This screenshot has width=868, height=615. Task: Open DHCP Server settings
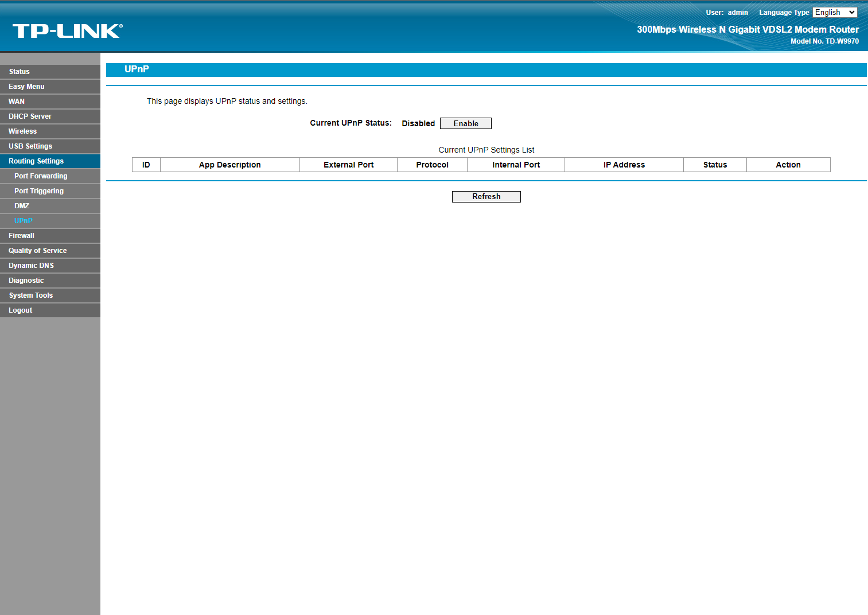[30, 116]
